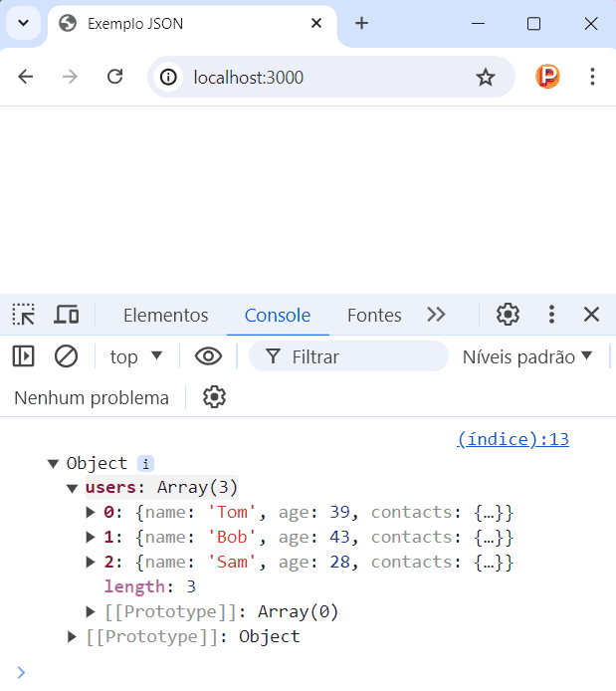Create a live expression with eye icon
This screenshot has height=691, width=616.
[208, 356]
